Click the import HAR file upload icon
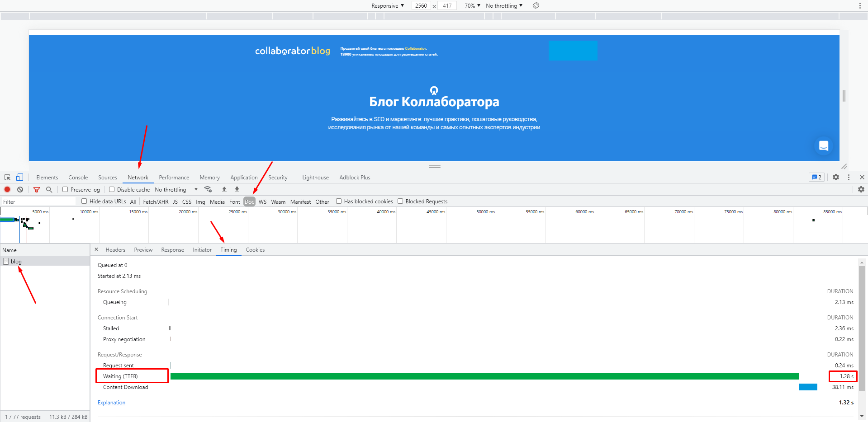 click(x=224, y=190)
